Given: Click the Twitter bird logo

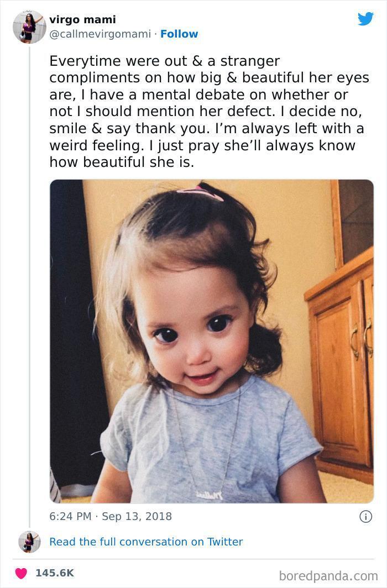Looking at the screenshot, I should (365, 19).
